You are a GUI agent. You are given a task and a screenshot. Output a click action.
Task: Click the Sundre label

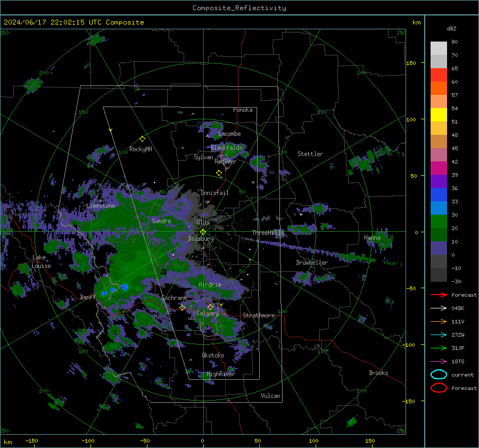[161, 221]
